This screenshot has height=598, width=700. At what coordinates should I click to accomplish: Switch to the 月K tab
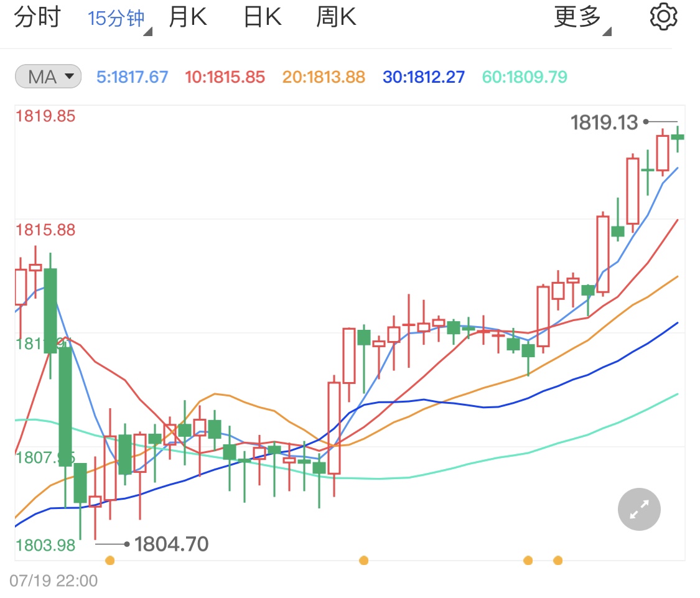pyautogui.click(x=187, y=17)
